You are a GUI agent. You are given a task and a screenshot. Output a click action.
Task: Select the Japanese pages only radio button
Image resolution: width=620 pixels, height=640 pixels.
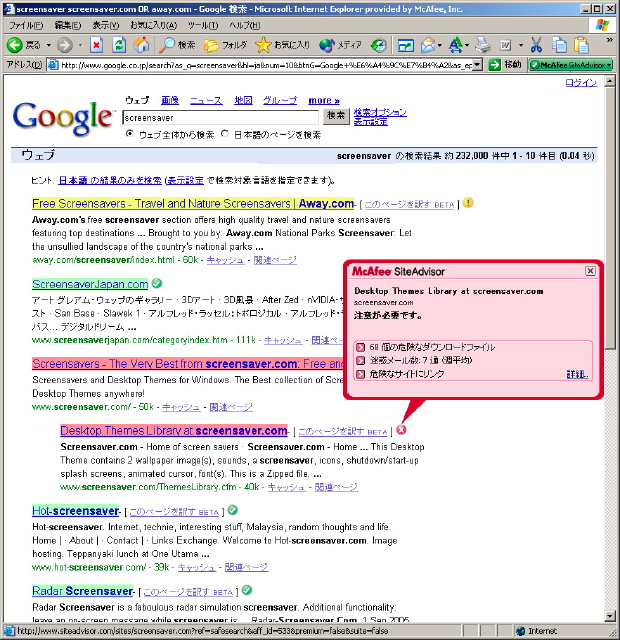coord(224,133)
